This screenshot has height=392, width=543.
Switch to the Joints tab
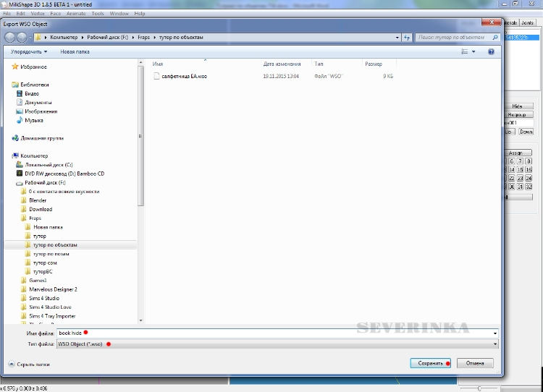[x=529, y=23]
